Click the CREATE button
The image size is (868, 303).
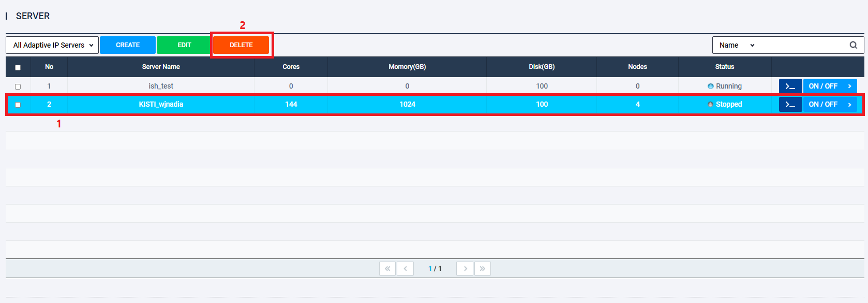pos(128,45)
